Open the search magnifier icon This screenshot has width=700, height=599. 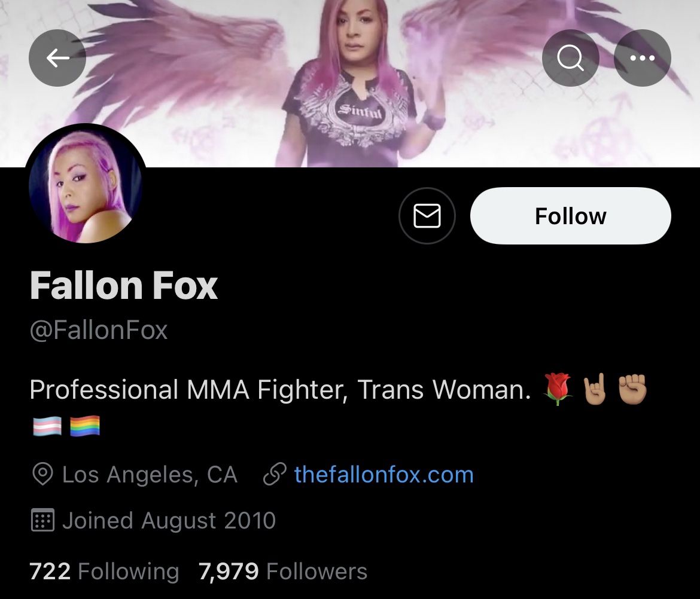(x=571, y=58)
